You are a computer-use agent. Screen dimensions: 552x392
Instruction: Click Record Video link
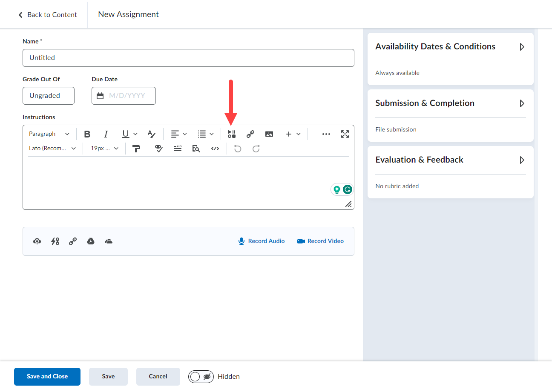[x=320, y=241]
